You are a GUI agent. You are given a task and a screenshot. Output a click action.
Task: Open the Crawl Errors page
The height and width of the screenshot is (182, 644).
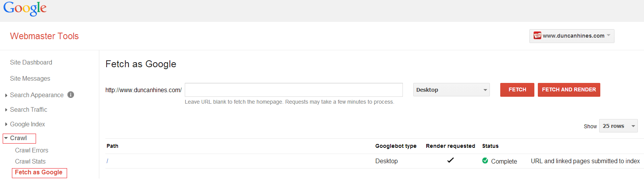tap(31, 150)
